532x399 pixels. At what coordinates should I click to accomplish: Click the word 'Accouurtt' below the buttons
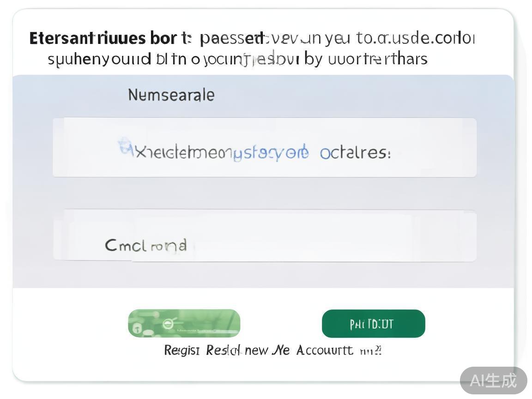[x=325, y=351]
